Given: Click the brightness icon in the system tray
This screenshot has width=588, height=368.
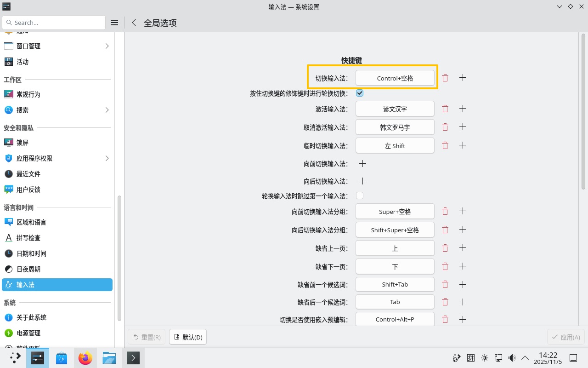Looking at the screenshot, I should [x=484, y=357].
